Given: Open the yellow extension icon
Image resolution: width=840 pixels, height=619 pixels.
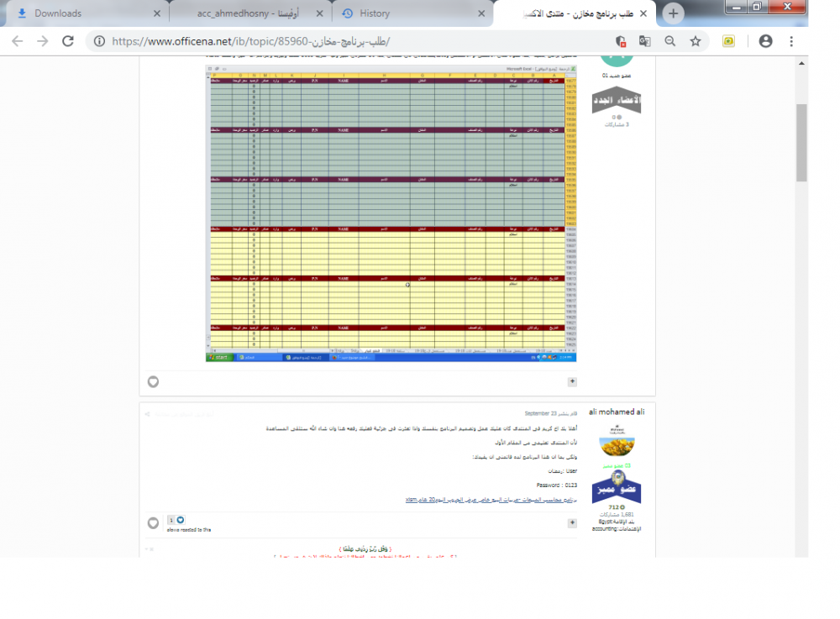Looking at the screenshot, I should point(728,41).
